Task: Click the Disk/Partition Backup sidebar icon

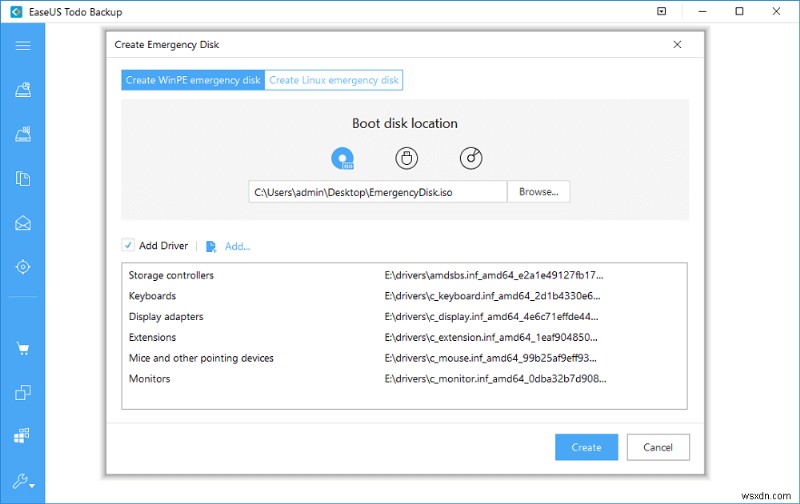Action: [x=23, y=90]
